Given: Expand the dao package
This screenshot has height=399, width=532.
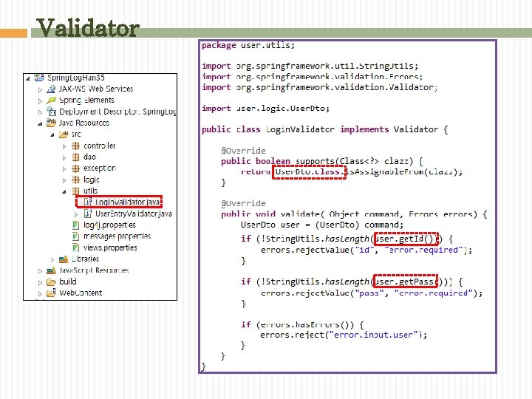Looking at the screenshot, I should pyautogui.click(x=64, y=158).
